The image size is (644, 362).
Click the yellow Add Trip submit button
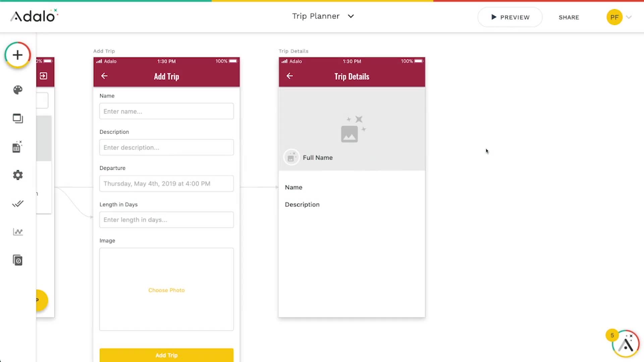(x=166, y=355)
